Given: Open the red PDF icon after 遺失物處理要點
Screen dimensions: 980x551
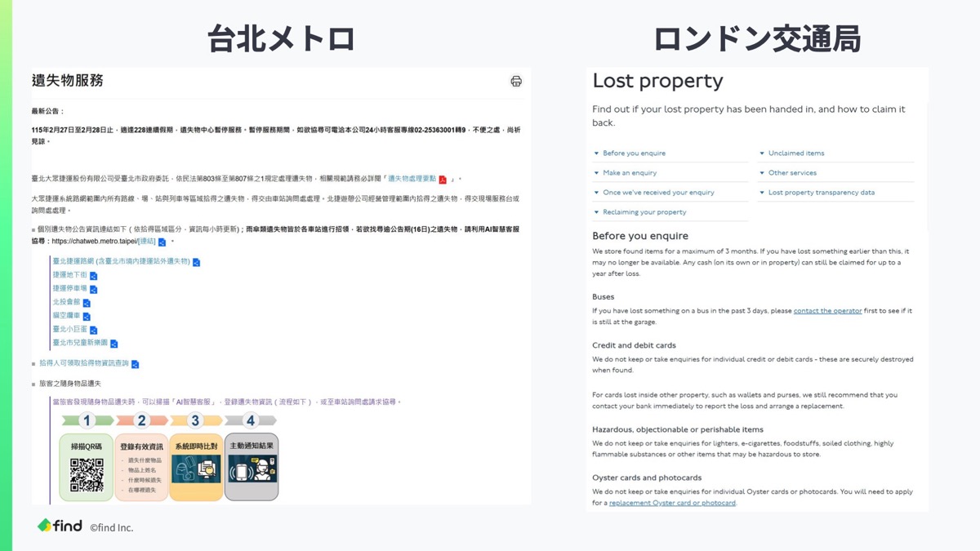Looking at the screenshot, I should point(443,180).
